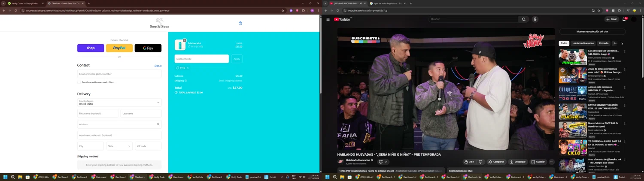Click the search icon in the Address field

coord(158,124)
